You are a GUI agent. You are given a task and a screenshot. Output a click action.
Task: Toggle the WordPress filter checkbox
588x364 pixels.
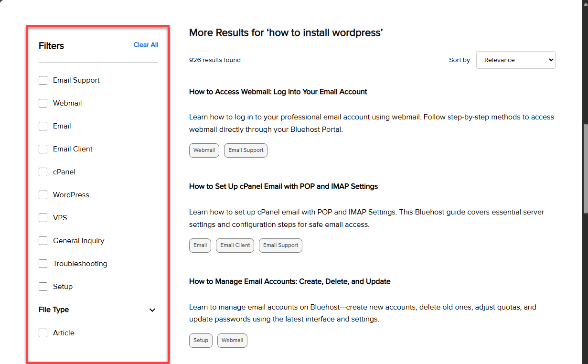[x=43, y=195]
